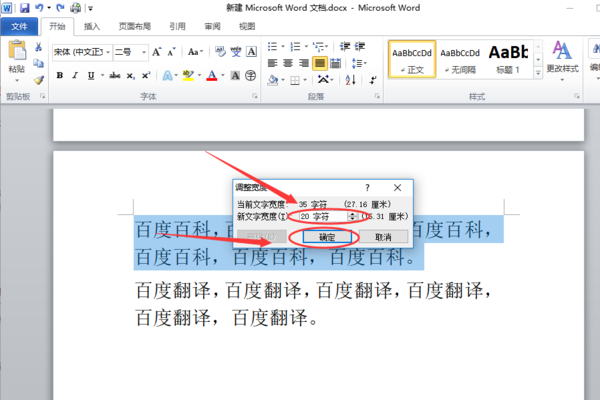Open the Aa change case menu
The width and height of the screenshot is (600, 400).
195,52
